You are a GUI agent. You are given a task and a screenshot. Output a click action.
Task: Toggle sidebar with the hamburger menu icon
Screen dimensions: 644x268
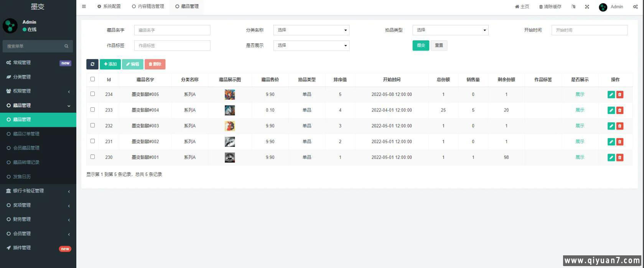(x=84, y=7)
